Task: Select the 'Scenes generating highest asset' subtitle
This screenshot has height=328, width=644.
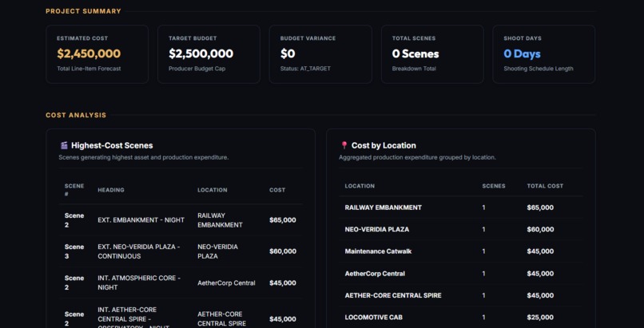Action: [144, 157]
